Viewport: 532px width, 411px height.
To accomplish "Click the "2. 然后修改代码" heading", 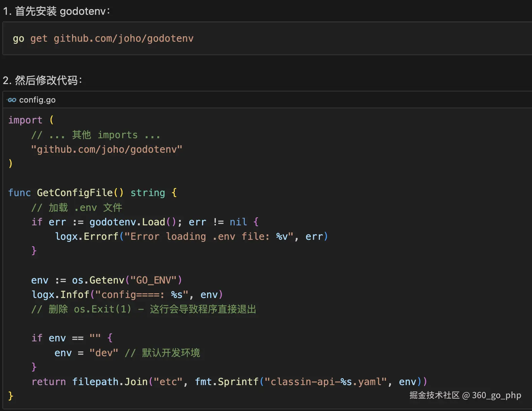I will click(x=42, y=80).
